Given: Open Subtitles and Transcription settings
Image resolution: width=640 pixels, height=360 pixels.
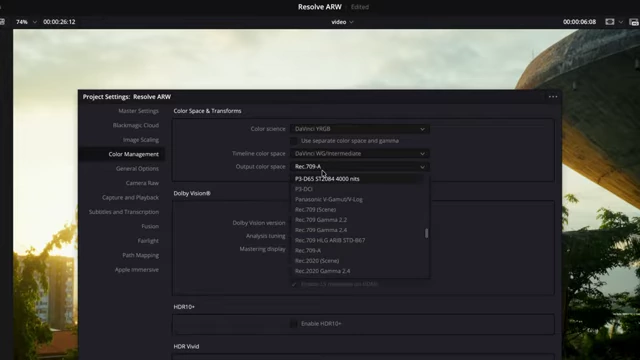Looking at the screenshot, I should [x=124, y=212].
